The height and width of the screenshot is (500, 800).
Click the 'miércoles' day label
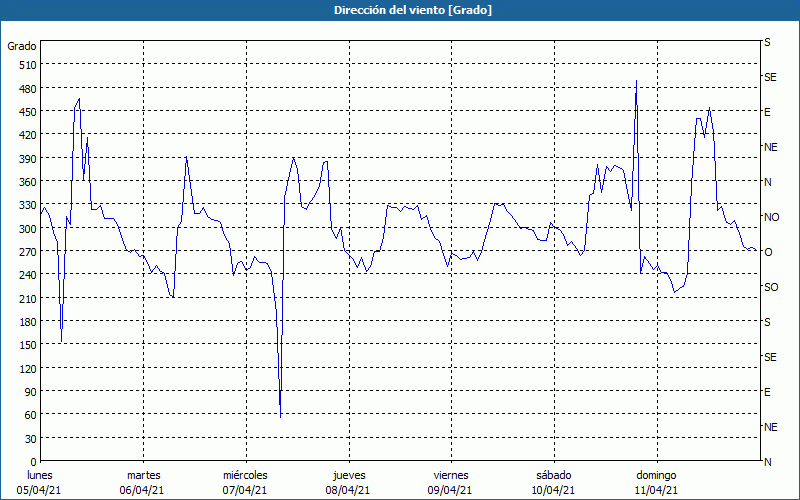click(245, 476)
